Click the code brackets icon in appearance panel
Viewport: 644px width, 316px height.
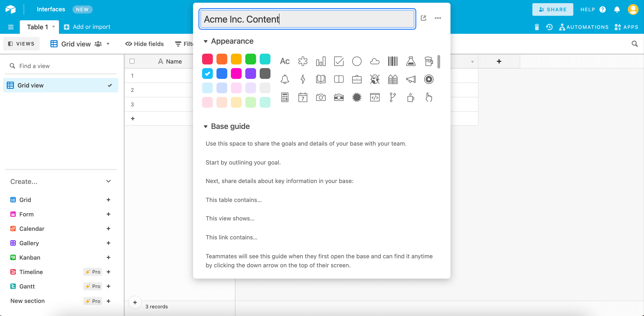(x=375, y=98)
